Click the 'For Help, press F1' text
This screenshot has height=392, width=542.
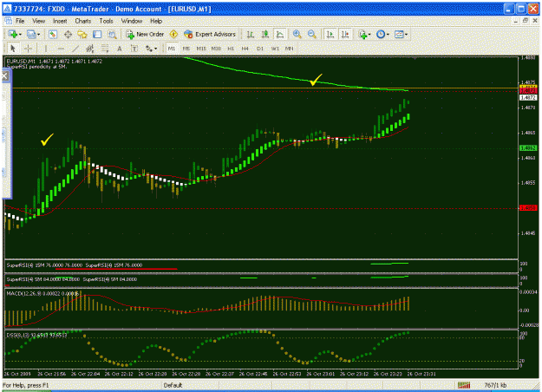pyautogui.click(x=27, y=385)
